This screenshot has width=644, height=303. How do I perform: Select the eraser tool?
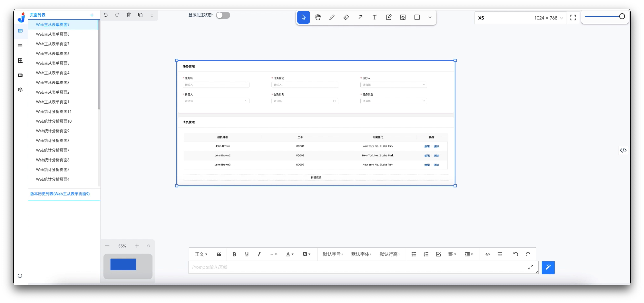pyautogui.click(x=346, y=17)
